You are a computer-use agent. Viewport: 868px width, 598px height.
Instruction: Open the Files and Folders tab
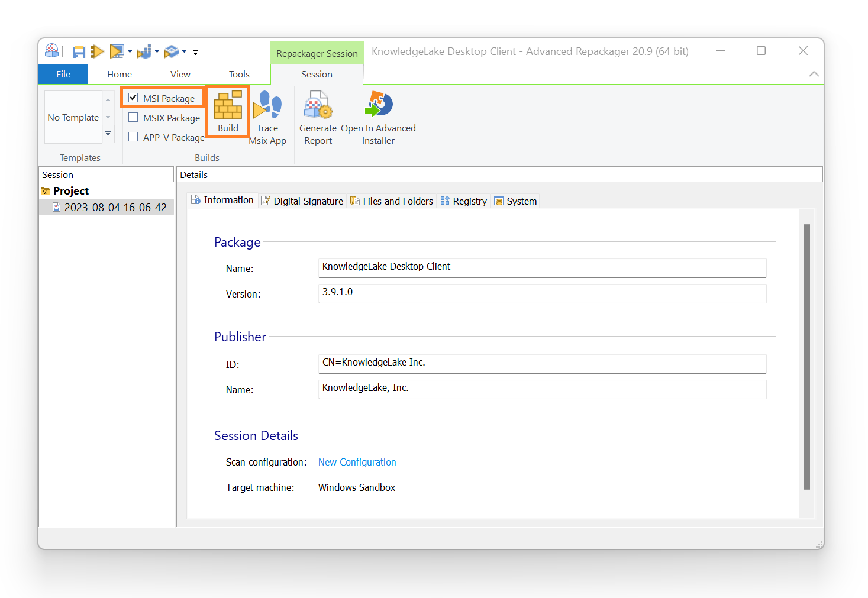(x=392, y=201)
